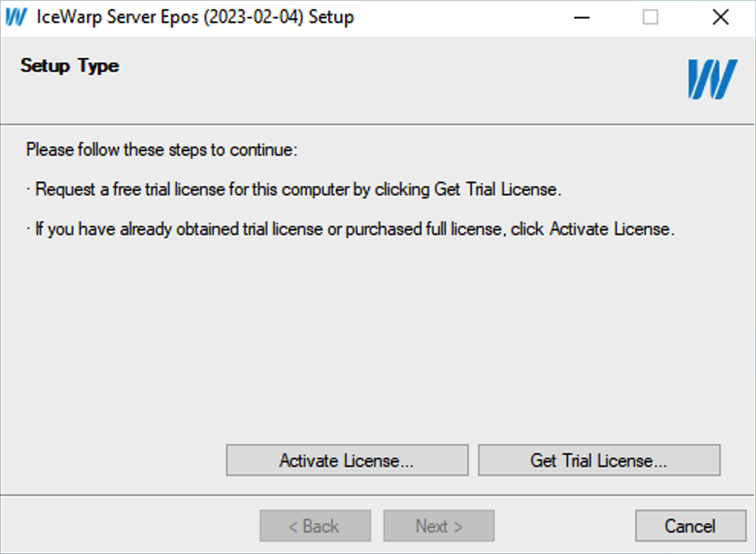Image resolution: width=756 pixels, height=554 pixels.
Task: Click the blank footer area left of Back
Action: coord(130,526)
